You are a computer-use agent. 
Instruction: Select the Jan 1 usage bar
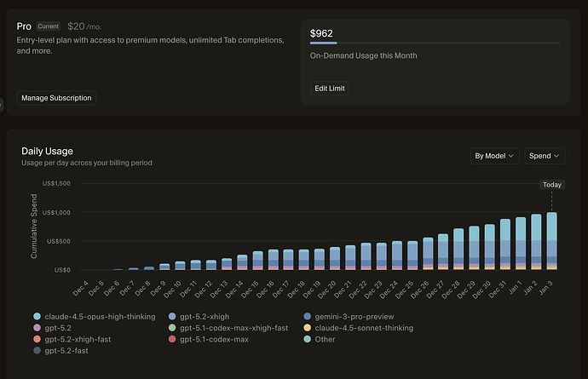[521, 244]
